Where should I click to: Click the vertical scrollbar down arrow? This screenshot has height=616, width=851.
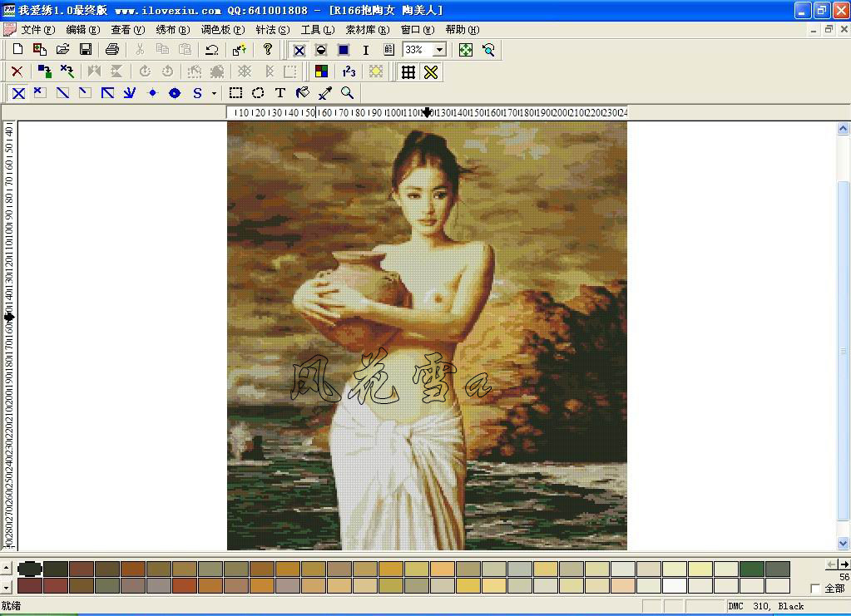[843, 543]
